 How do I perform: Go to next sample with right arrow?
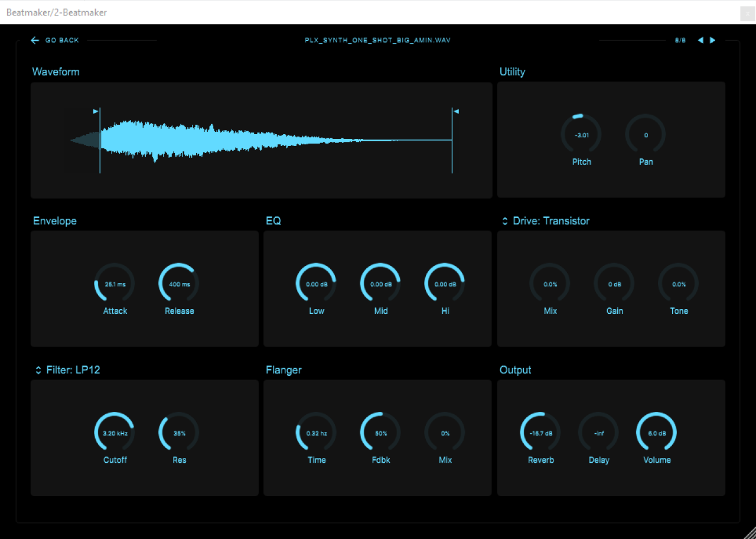point(713,40)
